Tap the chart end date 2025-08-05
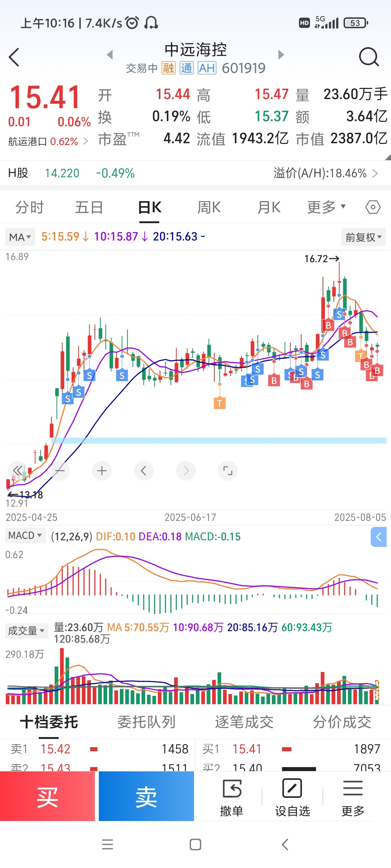 (x=360, y=517)
